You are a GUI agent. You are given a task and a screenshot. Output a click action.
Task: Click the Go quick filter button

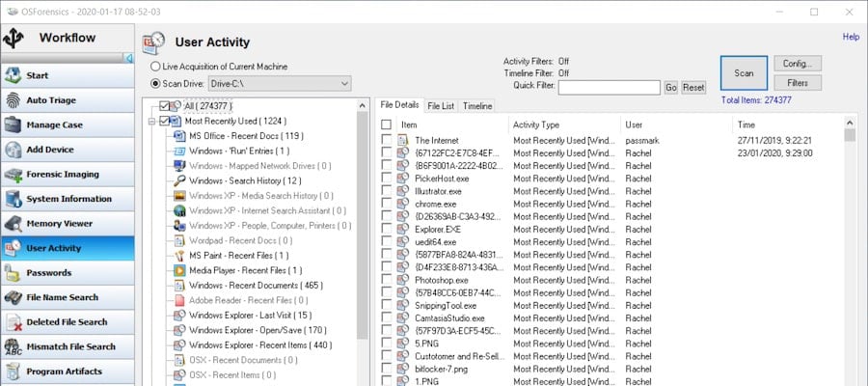[x=671, y=88]
